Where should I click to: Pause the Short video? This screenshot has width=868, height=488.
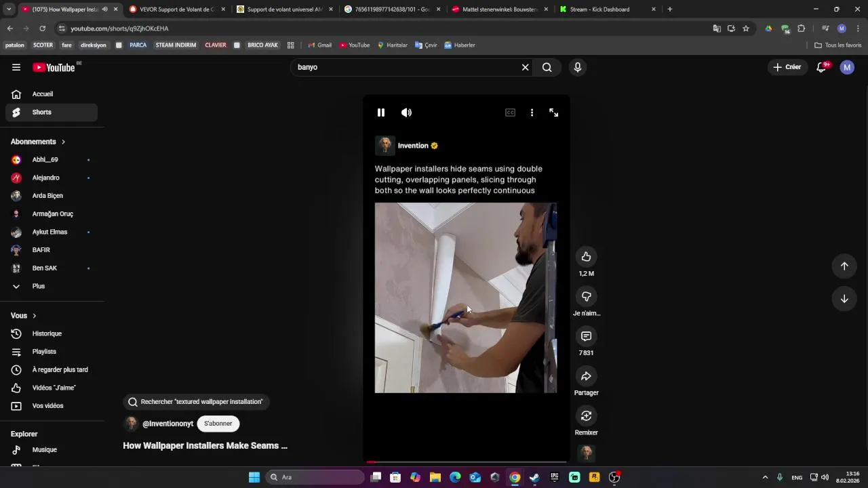pyautogui.click(x=381, y=113)
